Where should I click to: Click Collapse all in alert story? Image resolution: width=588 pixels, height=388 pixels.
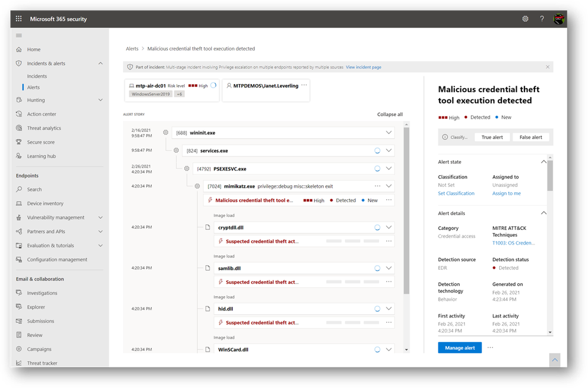coord(390,115)
